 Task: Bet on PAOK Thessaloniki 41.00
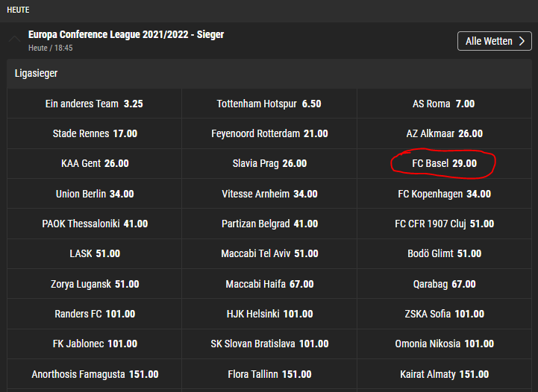(94, 224)
